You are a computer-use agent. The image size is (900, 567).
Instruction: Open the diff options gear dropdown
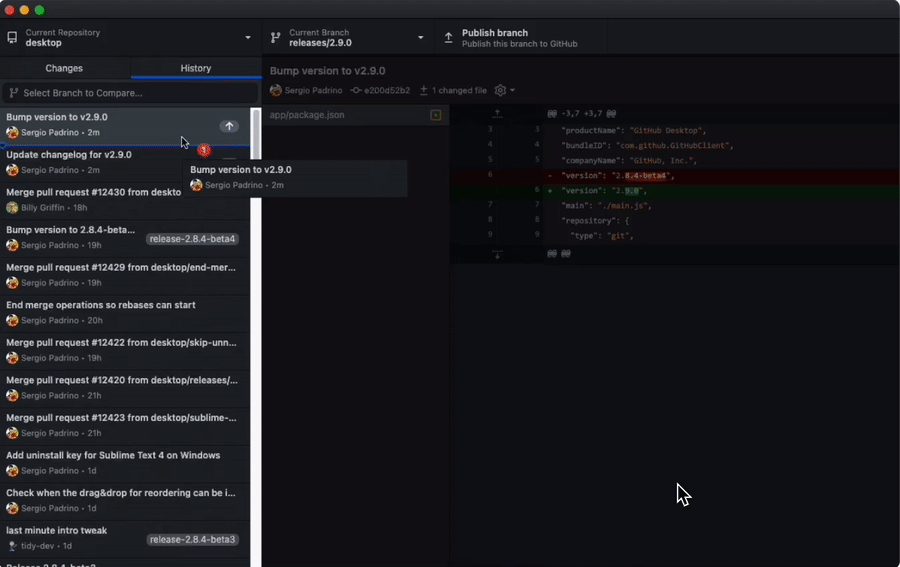click(x=505, y=90)
